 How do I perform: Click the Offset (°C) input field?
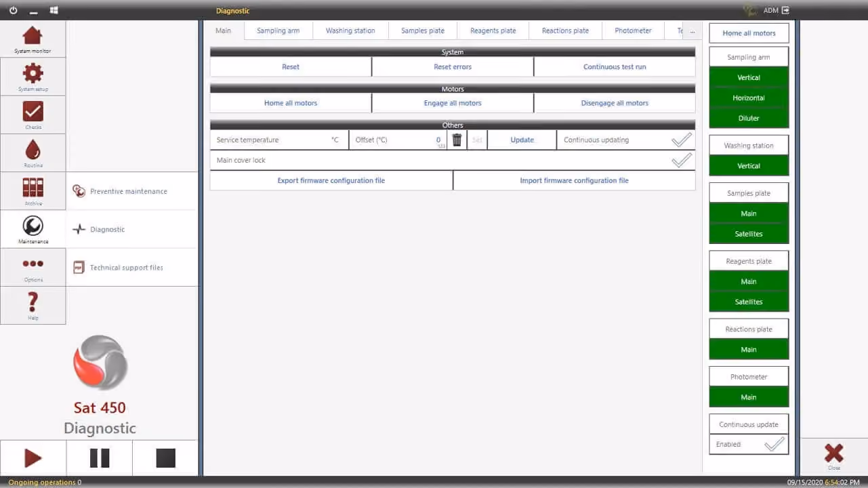(x=398, y=140)
